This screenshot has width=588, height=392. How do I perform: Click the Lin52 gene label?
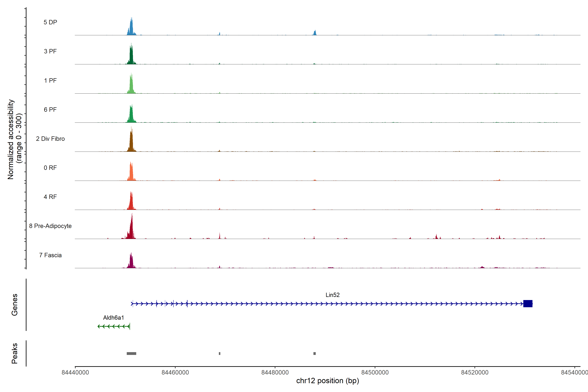333,295
